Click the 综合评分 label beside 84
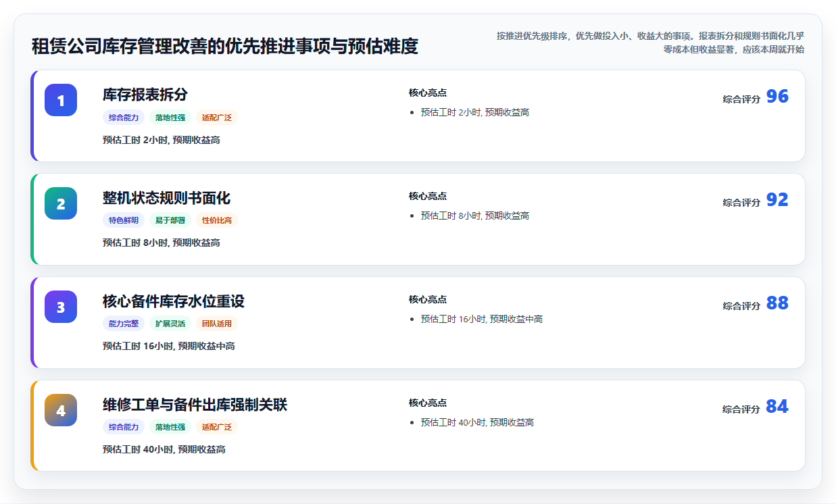This screenshot has height=504, width=836. tap(741, 409)
